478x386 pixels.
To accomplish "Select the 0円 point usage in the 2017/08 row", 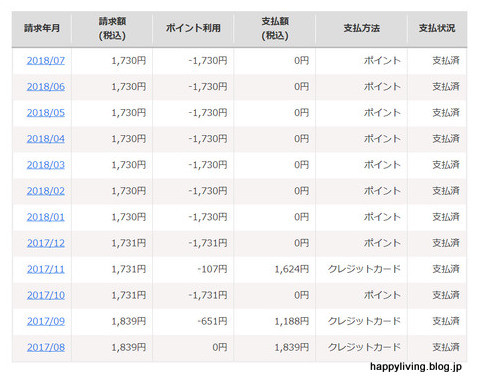I will [220, 347].
